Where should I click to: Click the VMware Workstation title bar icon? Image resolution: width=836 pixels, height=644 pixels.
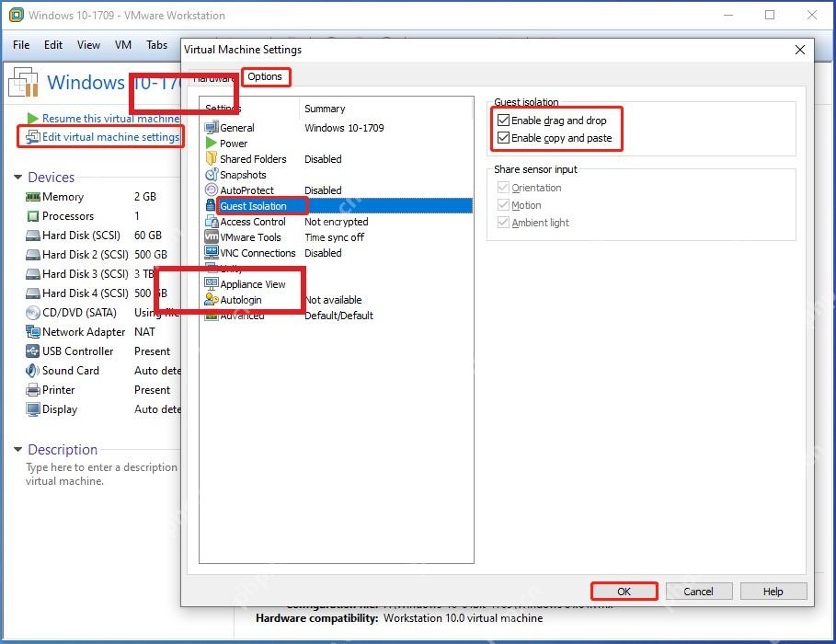click(17, 15)
